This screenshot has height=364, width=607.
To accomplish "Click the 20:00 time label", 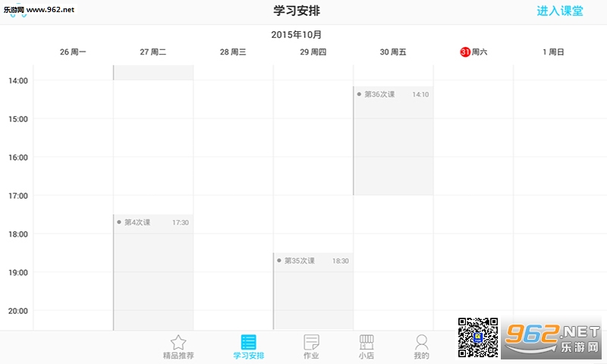I will pos(18,311).
